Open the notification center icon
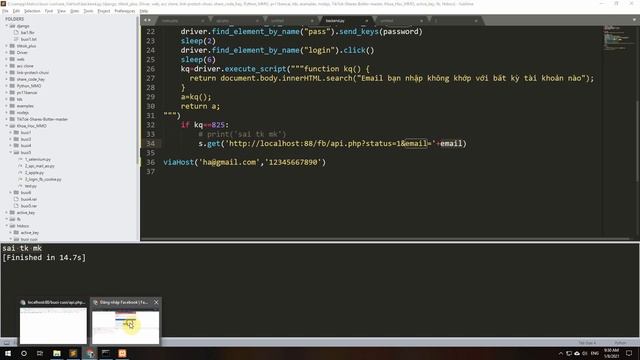Image resolution: width=640 pixels, height=360 pixels. coord(629,353)
